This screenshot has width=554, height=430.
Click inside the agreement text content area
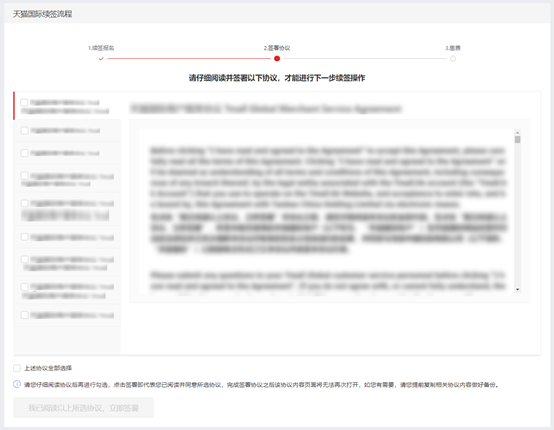pos(327,211)
